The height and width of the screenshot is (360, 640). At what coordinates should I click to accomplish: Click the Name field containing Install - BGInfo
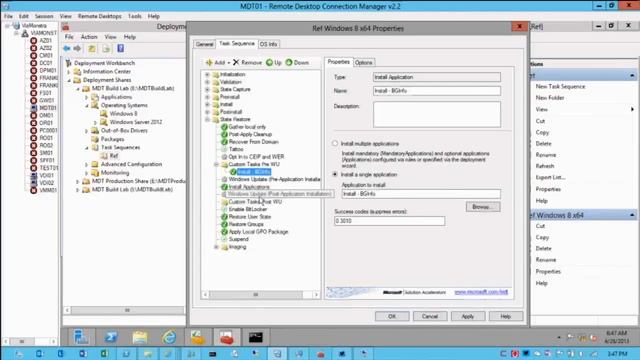pyautogui.click(x=437, y=91)
